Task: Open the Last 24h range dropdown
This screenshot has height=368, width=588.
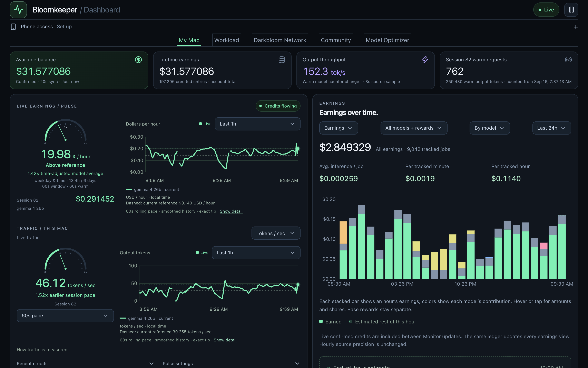Action: tap(551, 128)
